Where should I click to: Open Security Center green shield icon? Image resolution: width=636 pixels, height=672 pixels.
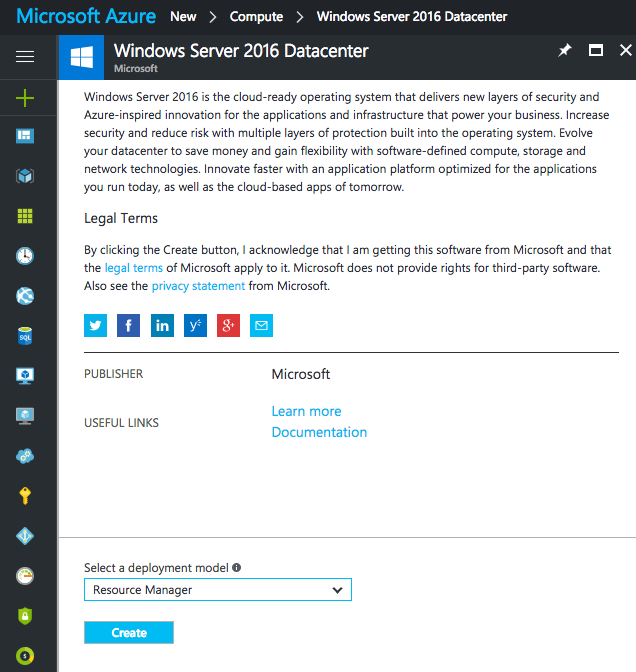(25, 616)
